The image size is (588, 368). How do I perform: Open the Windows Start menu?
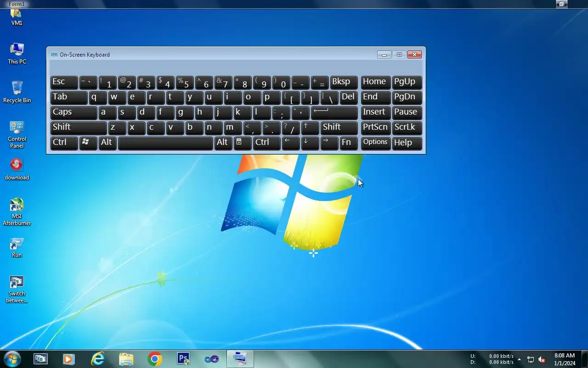pos(12,359)
